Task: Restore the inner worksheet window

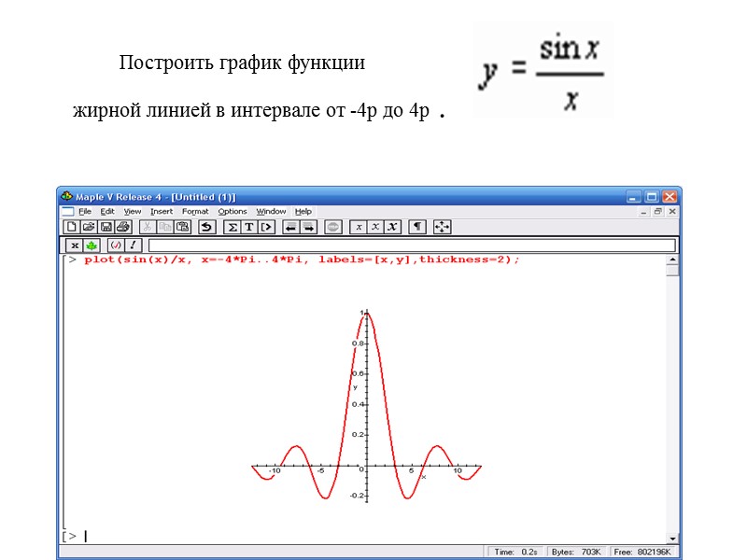Action: click(x=658, y=212)
